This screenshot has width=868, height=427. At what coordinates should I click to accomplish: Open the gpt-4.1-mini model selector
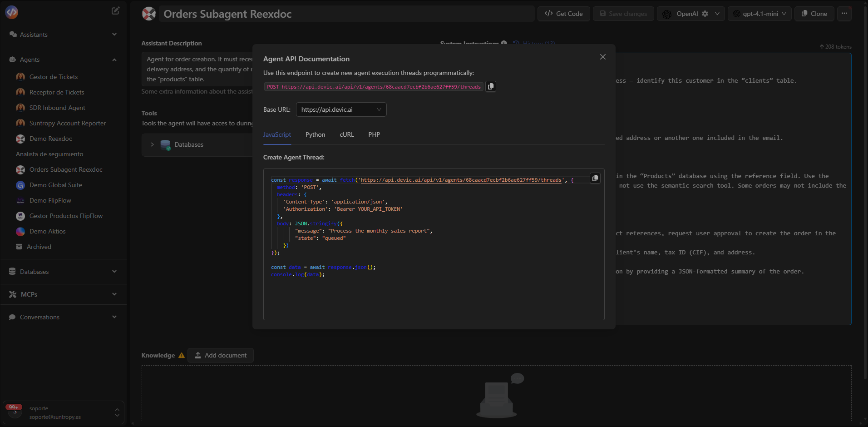759,14
